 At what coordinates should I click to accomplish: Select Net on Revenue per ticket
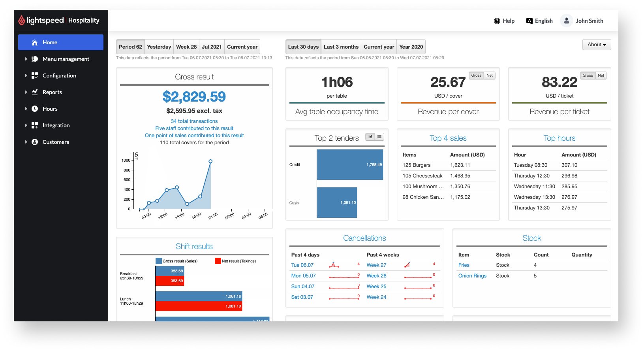point(601,75)
